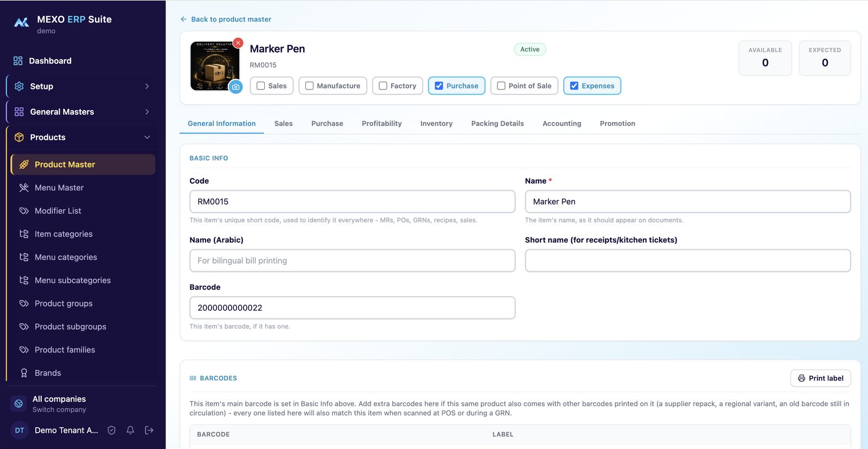Open Brands ribbon icon entry
This screenshot has width=868, height=449.
[24, 373]
